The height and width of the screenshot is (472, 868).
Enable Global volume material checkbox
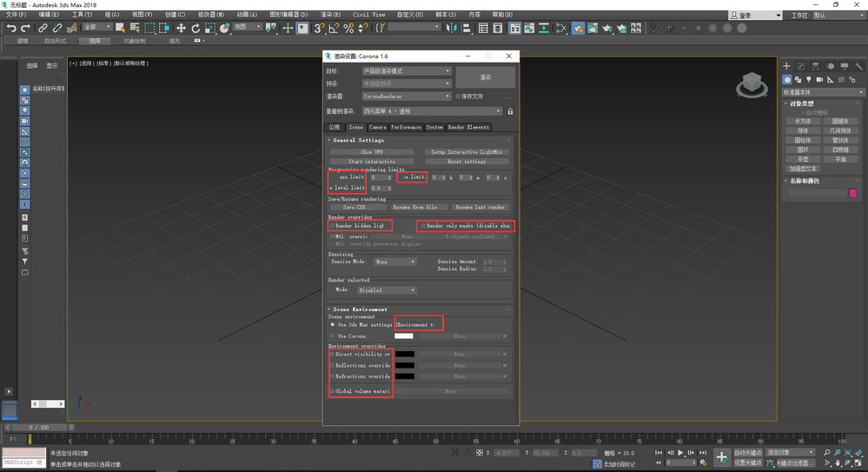coord(332,391)
